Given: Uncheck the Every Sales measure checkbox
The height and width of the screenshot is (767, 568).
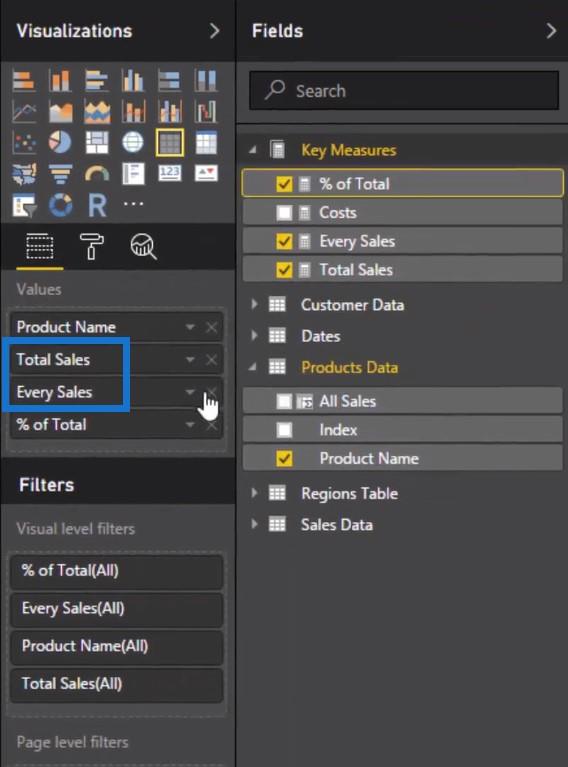Looking at the screenshot, I should [x=284, y=241].
